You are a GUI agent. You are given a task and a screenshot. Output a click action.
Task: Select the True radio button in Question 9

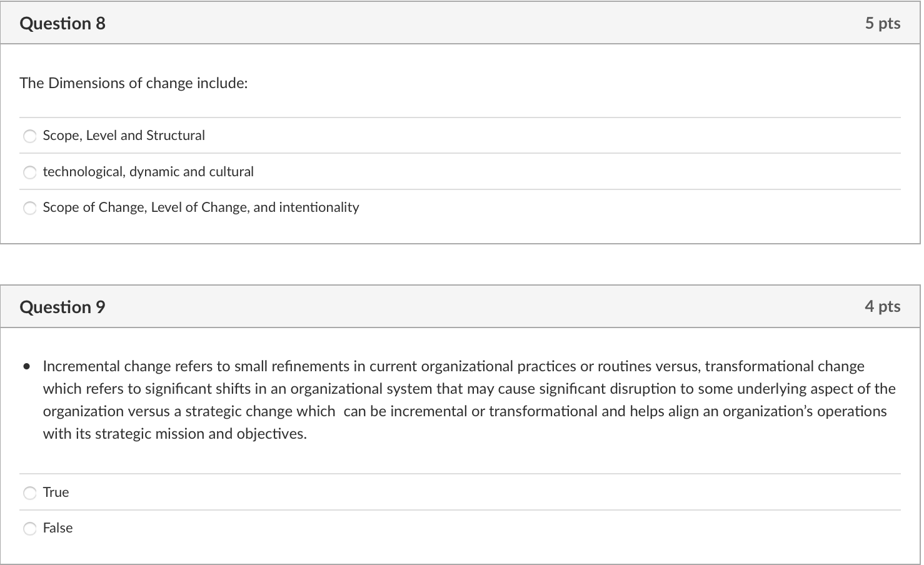[29, 492]
